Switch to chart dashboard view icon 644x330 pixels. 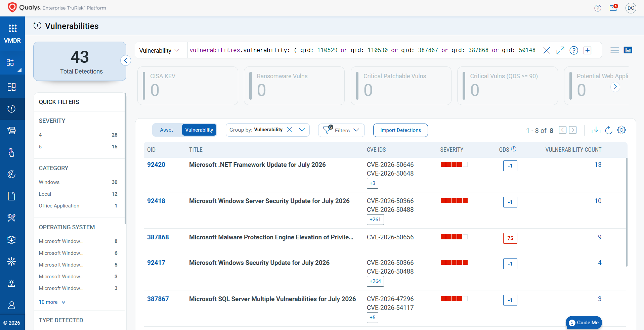(x=628, y=50)
